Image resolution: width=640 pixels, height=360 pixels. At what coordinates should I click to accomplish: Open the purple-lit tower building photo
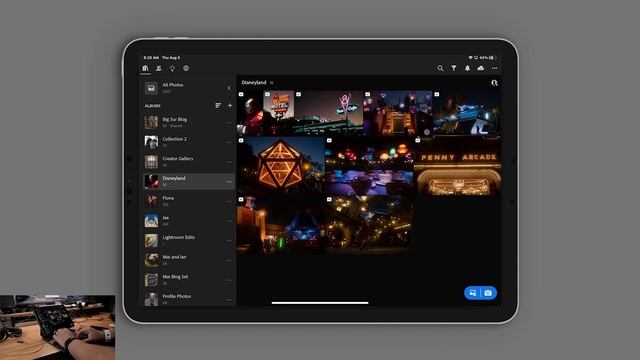point(398,113)
